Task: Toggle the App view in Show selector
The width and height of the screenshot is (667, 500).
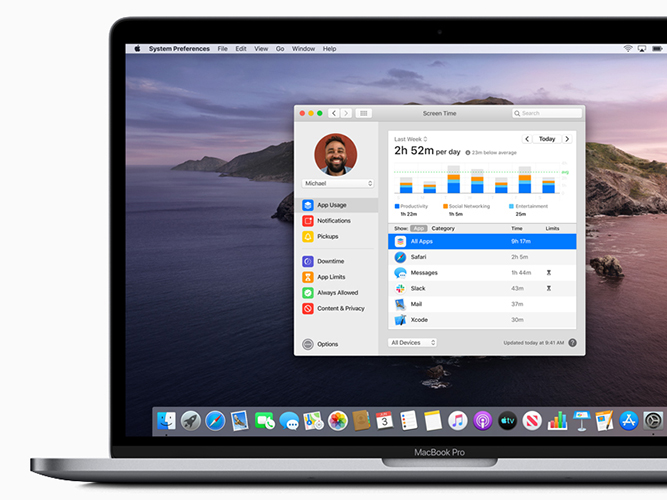Action: [x=419, y=229]
